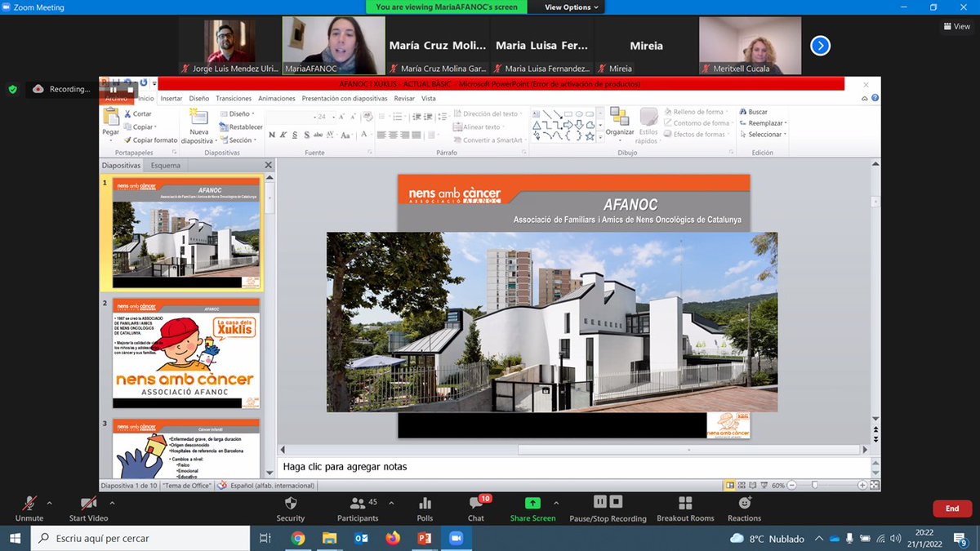
Task: Open the Revisar ribbon tab
Action: click(404, 98)
